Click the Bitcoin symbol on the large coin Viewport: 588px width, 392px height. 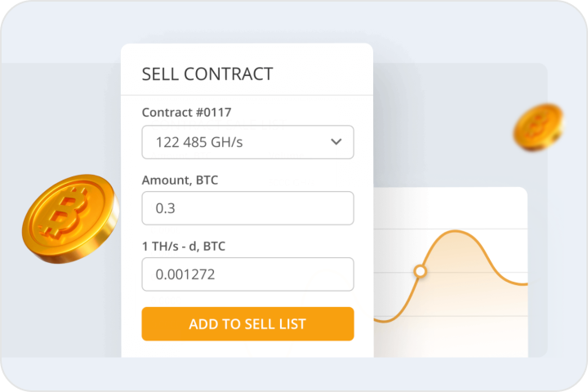(x=67, y=214)
